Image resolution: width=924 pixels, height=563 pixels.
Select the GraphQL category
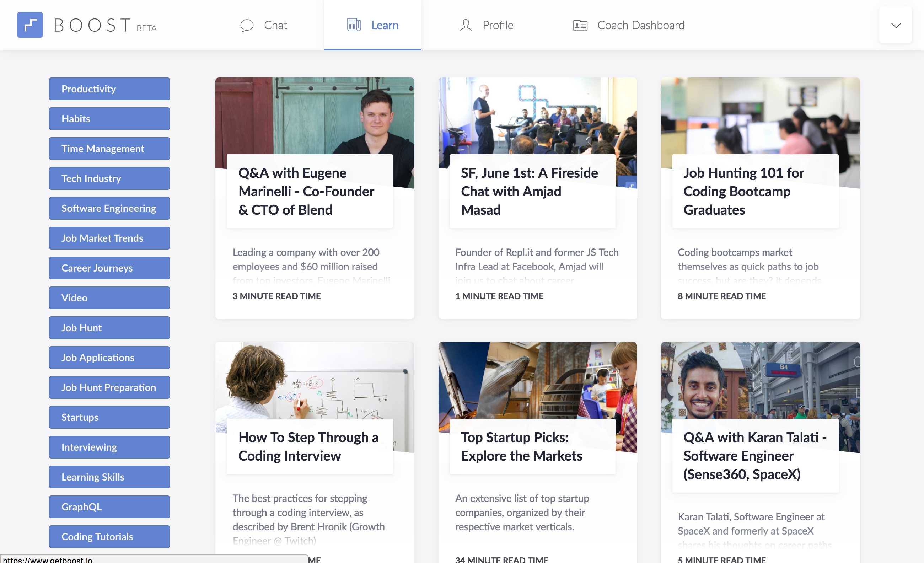click(109, 507)
